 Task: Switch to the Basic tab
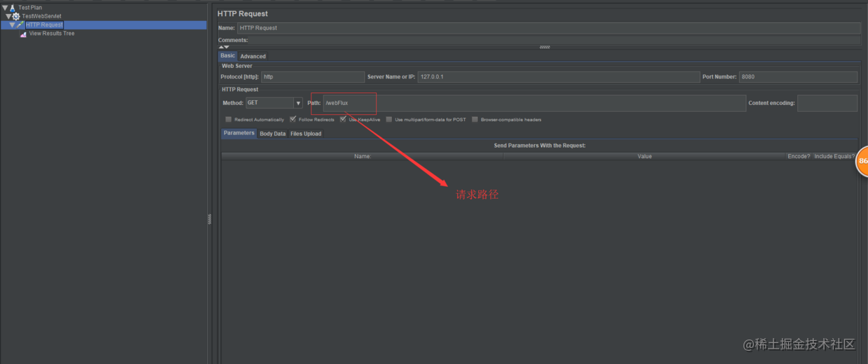pyautogui.click(x=227, y=56)
